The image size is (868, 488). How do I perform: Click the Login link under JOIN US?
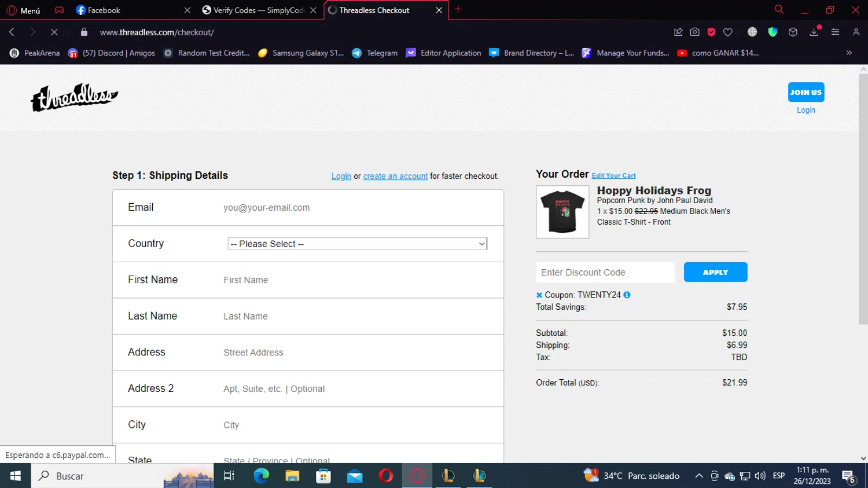(x=806, y=110)
